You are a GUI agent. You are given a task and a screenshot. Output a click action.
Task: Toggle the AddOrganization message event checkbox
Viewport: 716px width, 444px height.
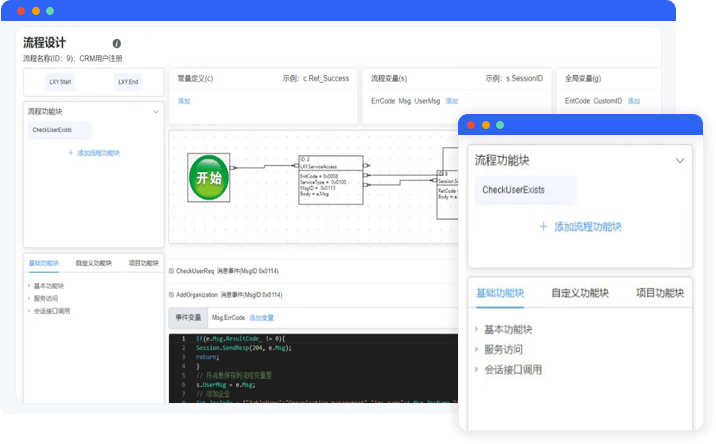[x=171, y=295]
